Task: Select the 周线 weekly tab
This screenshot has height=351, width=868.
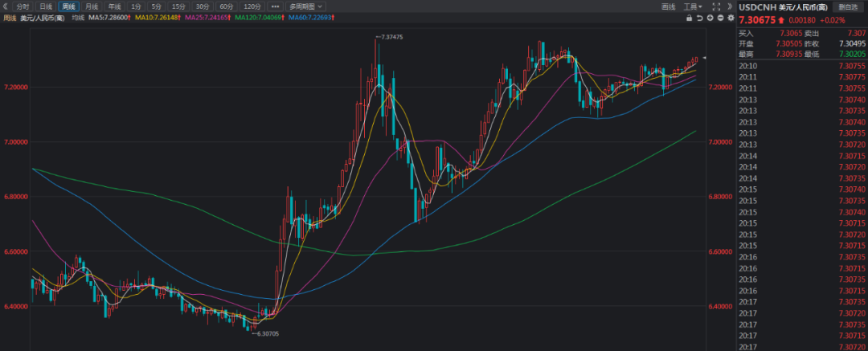Action: point(68,6)
